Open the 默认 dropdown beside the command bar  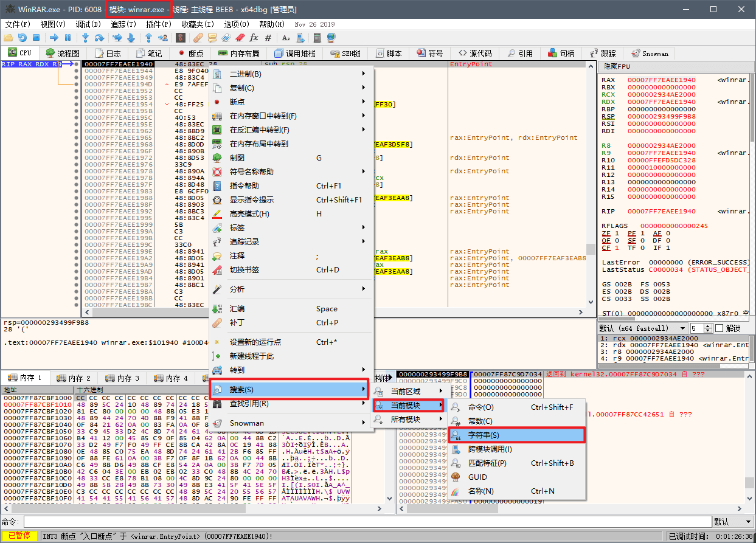[733, 522]
